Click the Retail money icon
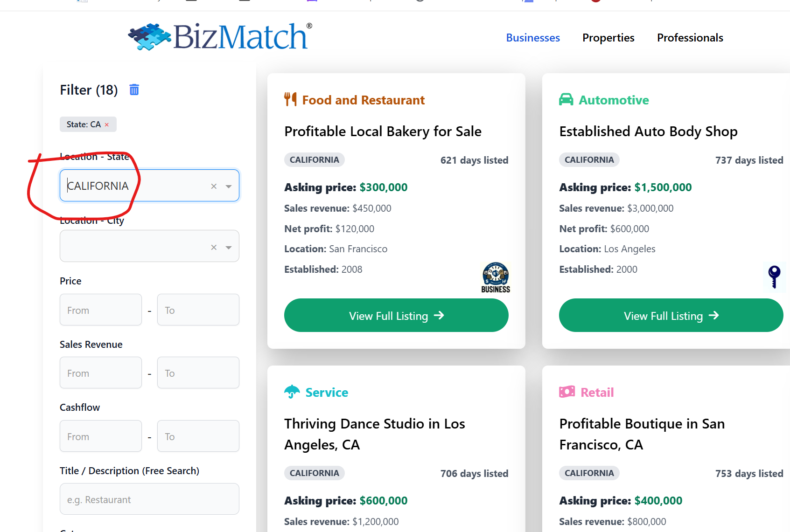Viewport: 790px width, 532px height. coord(567,392)
